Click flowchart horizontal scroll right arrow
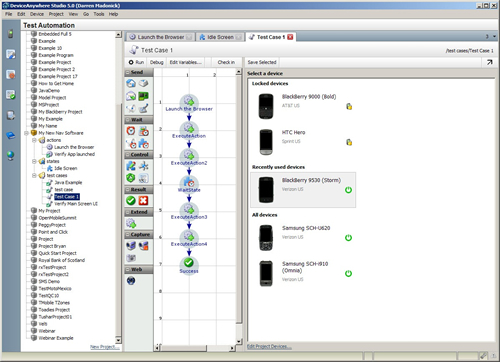This screenshot has width=500, height=362. pyautogui.click(x=232, y=348)
